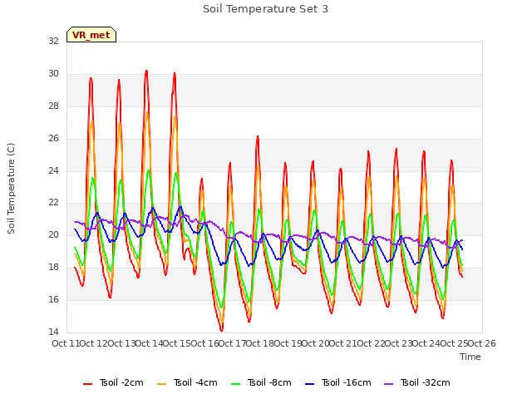
Task: Click the Oct 14 x-axis tick label
Action: tap(150, 343)
